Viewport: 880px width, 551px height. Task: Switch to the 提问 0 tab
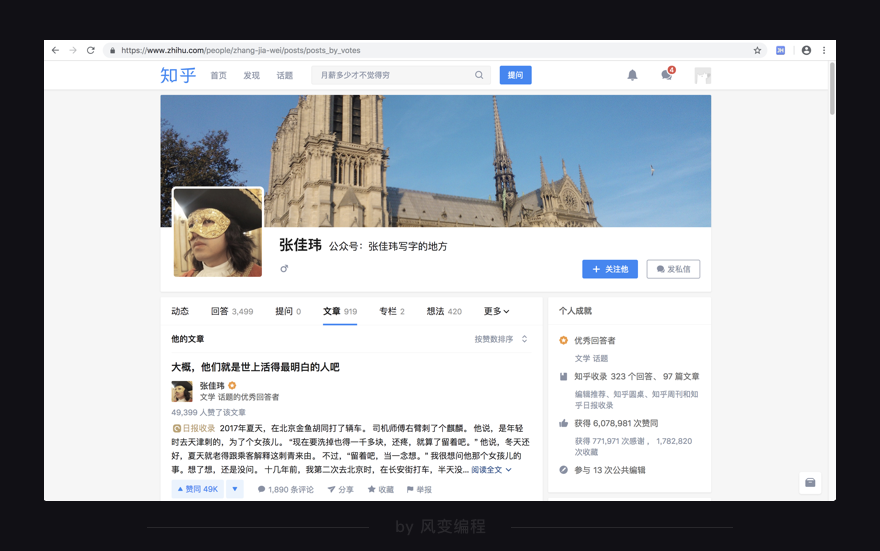coord(288,311)
